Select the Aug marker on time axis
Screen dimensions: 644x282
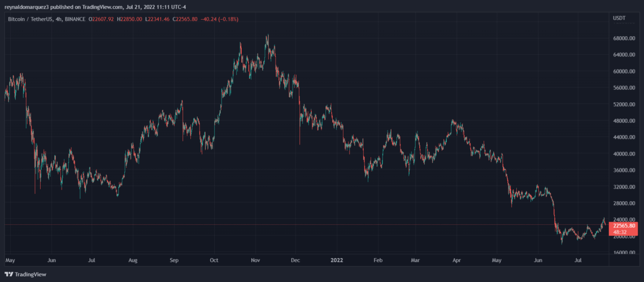pos(133,261)
